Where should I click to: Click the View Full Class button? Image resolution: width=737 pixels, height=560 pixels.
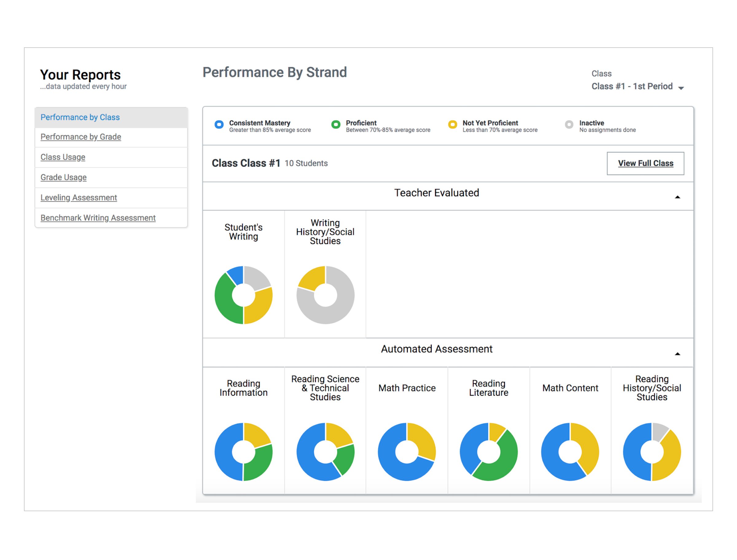645,163
